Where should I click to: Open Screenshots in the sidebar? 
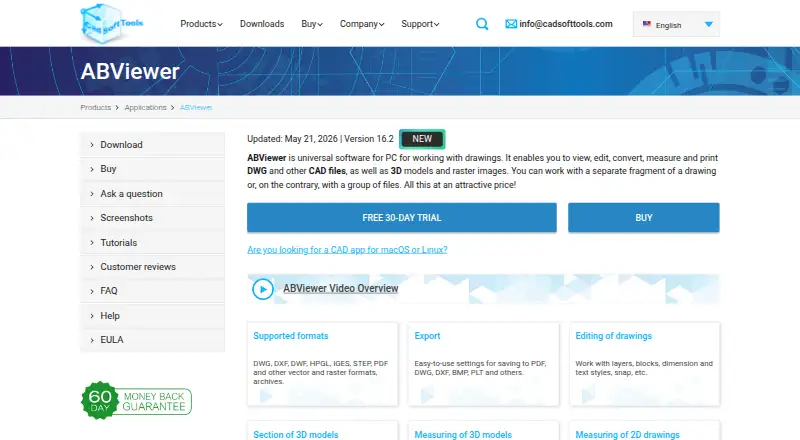152,218
